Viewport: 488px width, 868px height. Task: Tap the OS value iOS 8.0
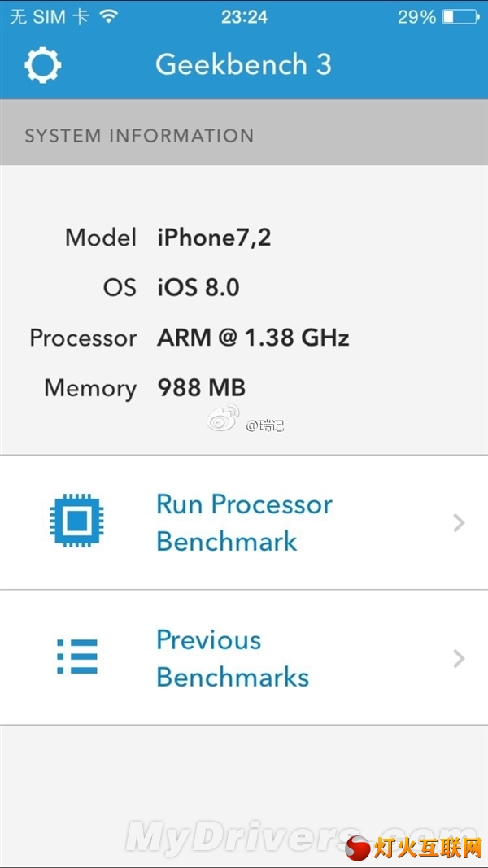pyautogui.click(x=198, y=287)
